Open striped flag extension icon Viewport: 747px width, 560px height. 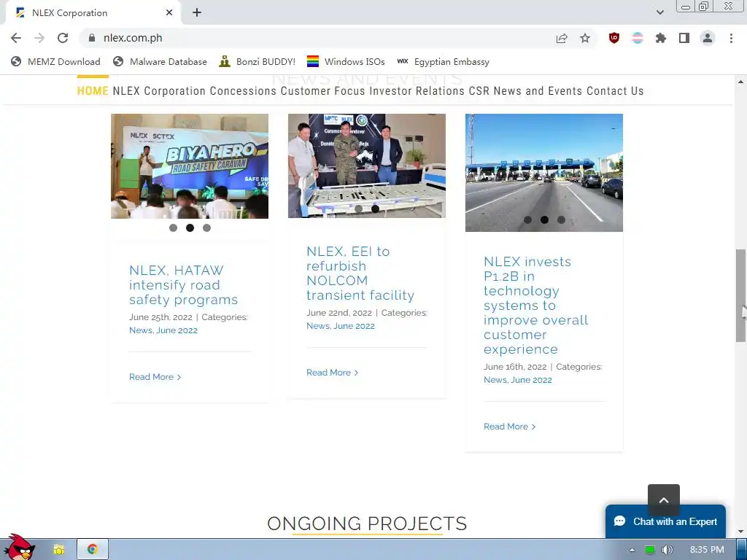pyautogui.click(x=638, y=38)
